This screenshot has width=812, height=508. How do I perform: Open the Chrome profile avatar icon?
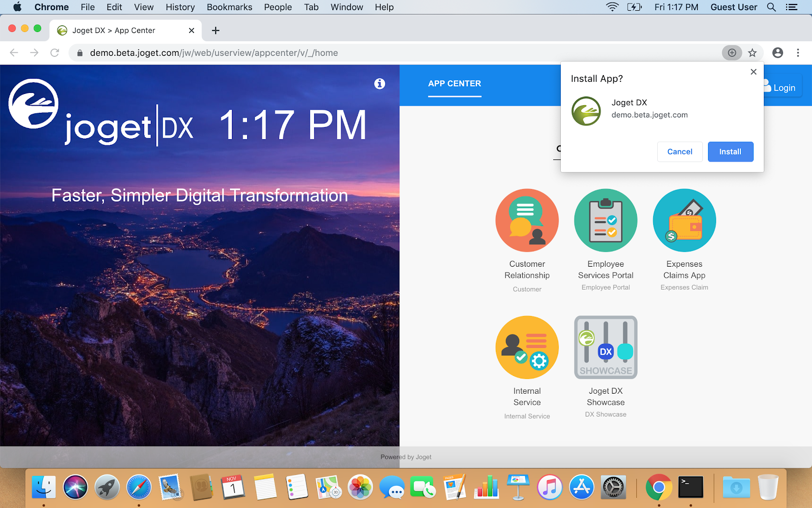(777, 53)
